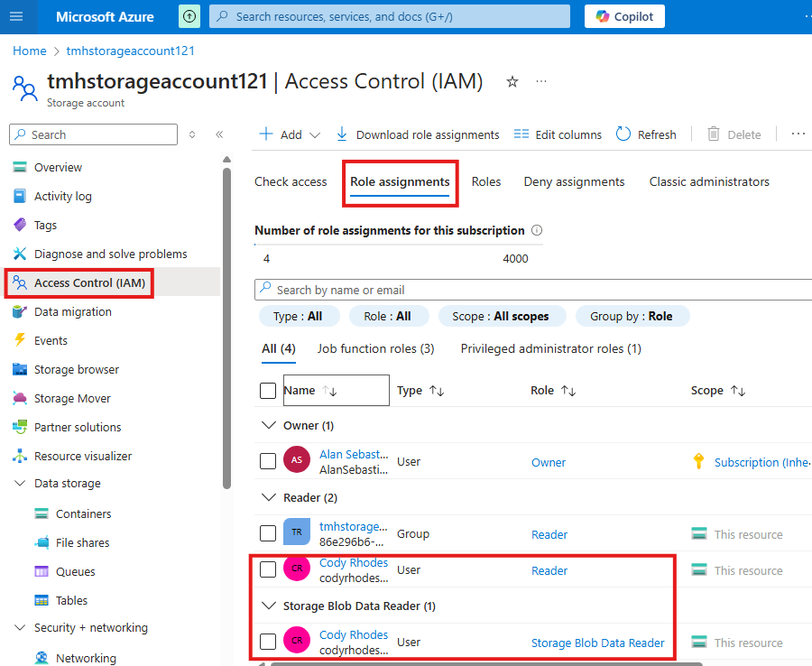812x666 pixels.
Task: Open Storage browser
Action: point(76,370)
